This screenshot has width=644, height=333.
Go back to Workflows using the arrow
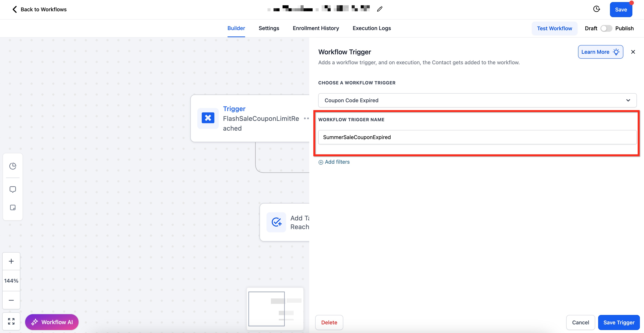pos(14,10)
